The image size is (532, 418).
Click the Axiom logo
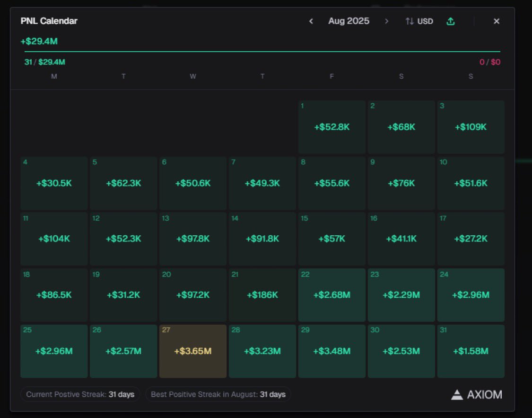pyautogui.click(x=476, y=394)
